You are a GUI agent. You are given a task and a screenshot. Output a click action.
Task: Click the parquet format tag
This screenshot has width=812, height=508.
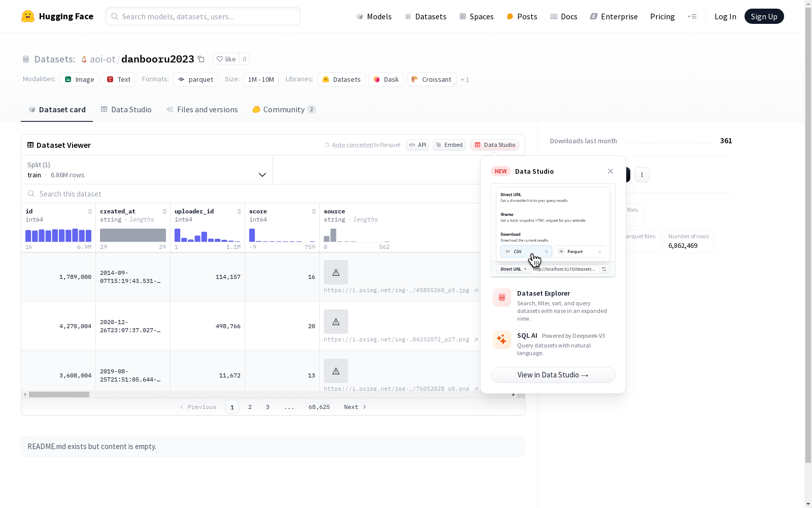(195, 79)
